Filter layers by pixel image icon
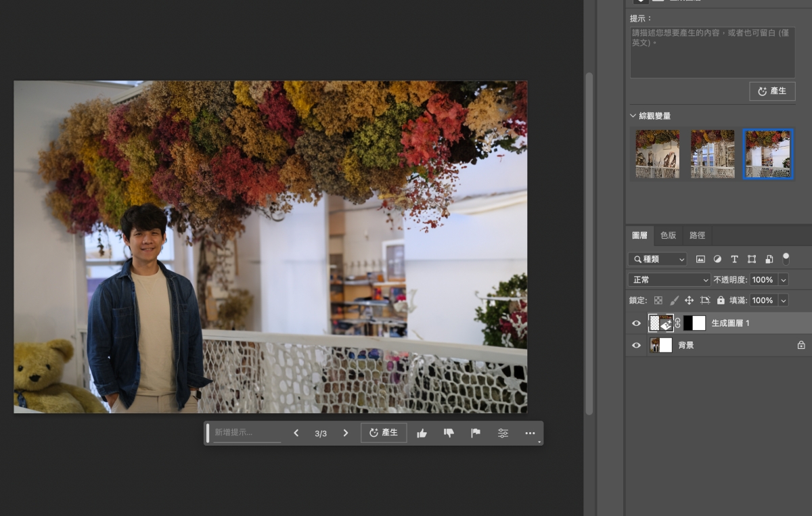The height and width of the screenshot is (516, 812). click(x=700, y=259)
